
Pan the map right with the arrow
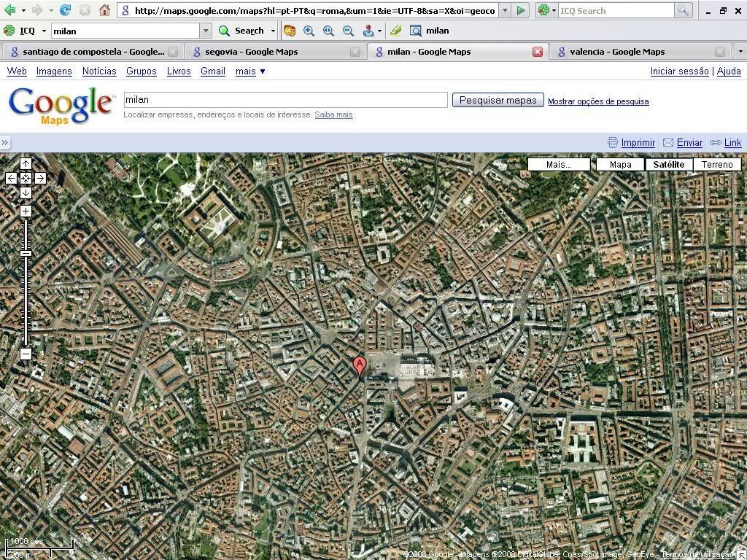[40, 178]
